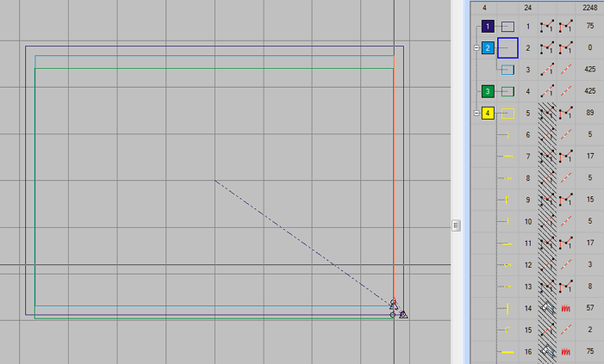Collapse the color 4 group in the sequence tree
The height and width of the screenshot is (364, 604).
click(x=476, y=113)
